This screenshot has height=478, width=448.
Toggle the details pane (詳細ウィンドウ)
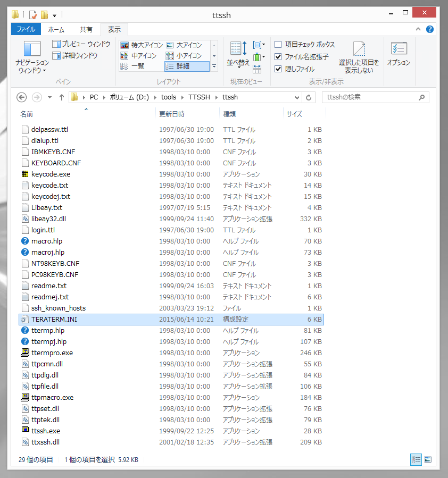pyautogui.click(x=74, y=55)
